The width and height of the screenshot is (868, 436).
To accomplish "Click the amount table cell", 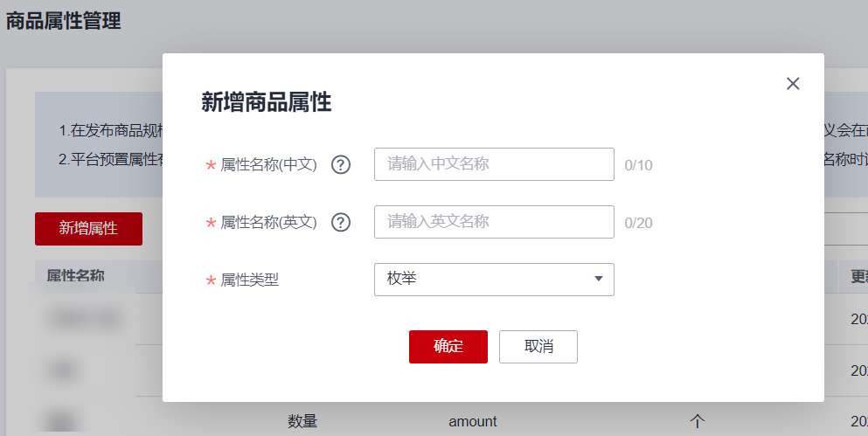I will [x=473, y=422].
